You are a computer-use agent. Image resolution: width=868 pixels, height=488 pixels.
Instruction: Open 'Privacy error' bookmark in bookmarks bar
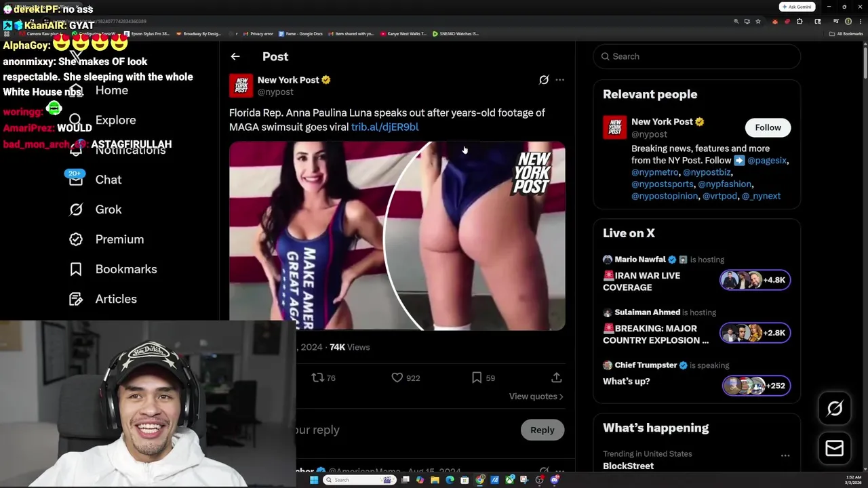pos(258,34)
